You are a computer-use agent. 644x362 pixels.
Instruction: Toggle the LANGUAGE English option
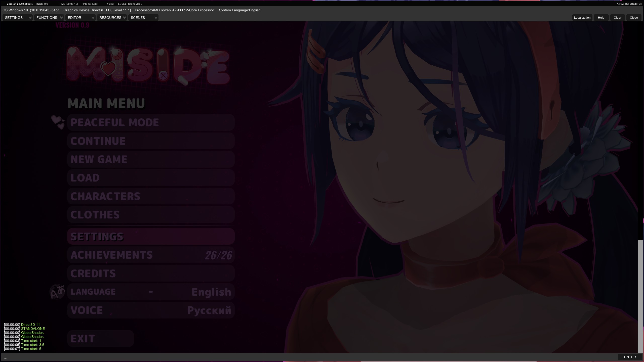(151, 292)
